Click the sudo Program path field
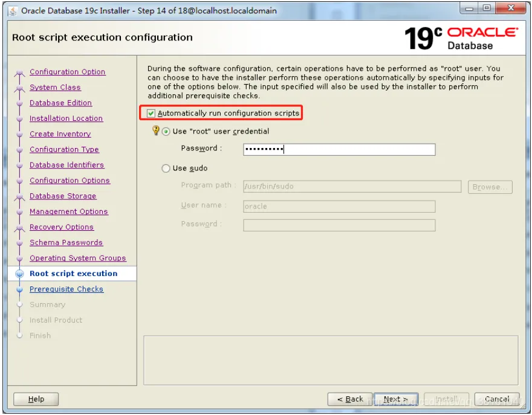532x415 pixels. tap(352, 187)
